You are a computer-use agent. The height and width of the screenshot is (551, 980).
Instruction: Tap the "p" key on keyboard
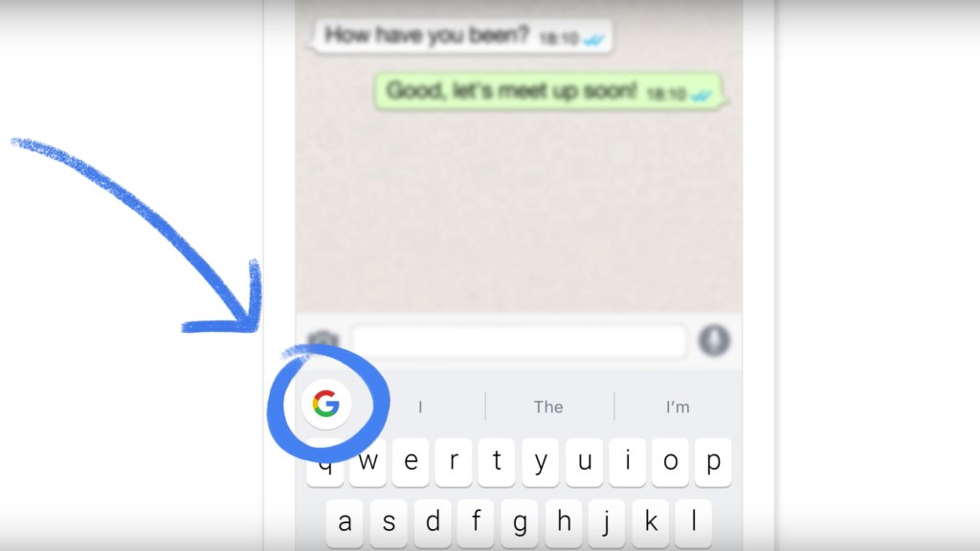pyautogui.click(x=713, y=462)
